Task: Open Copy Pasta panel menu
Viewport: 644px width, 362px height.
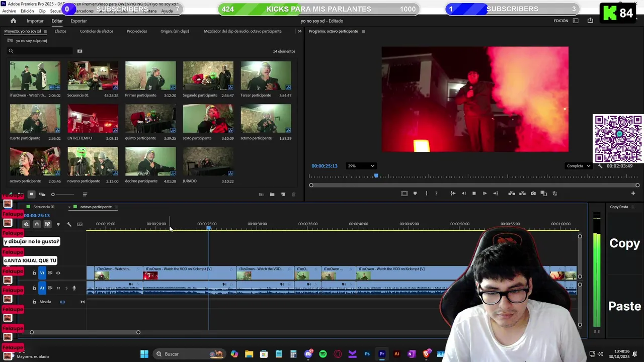Action: pos(632,207)
